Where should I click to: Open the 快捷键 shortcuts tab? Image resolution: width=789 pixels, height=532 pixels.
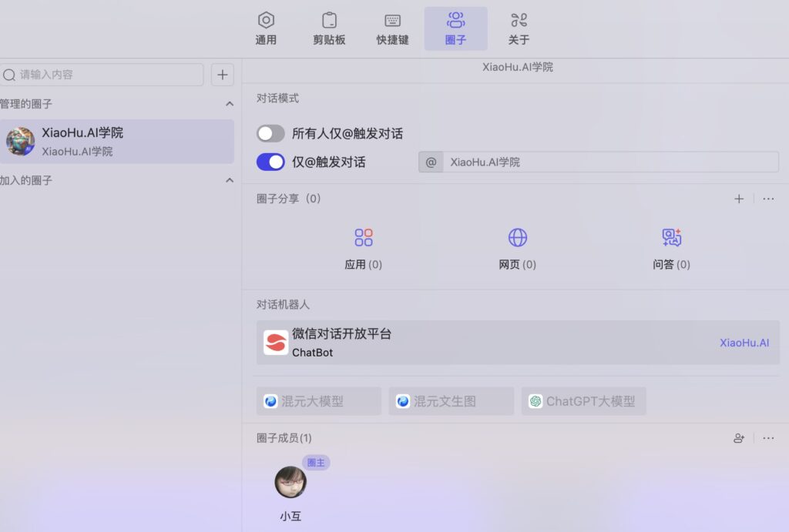(392, 28)
